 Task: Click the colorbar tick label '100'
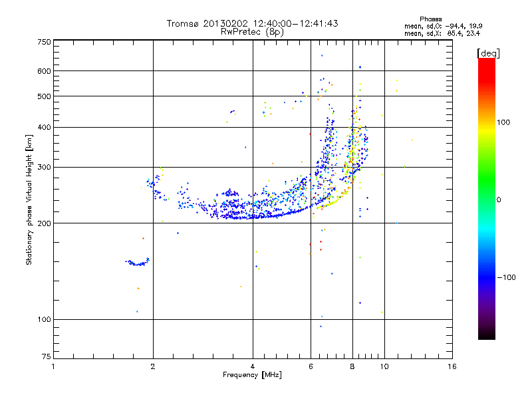click(x=503, y=122)
